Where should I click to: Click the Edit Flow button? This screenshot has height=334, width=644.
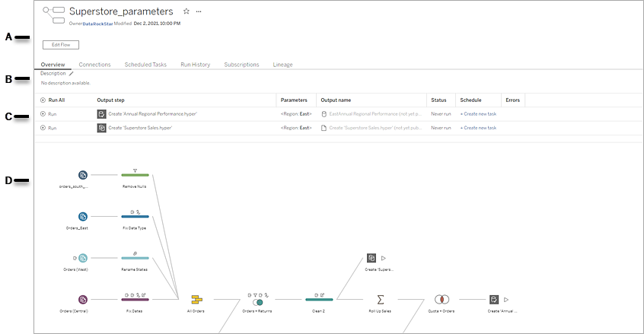[x=60, y=45]
